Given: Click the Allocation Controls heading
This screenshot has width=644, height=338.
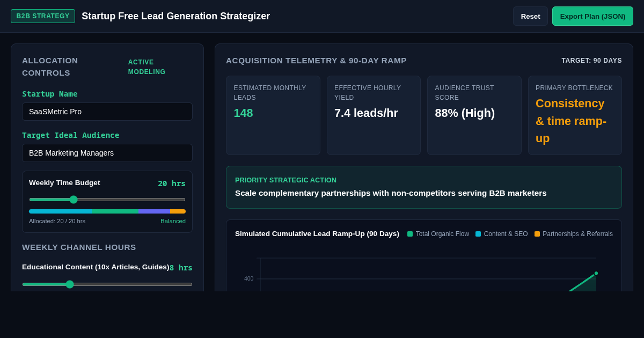Looking at the screenshot, I should [50, 67].
